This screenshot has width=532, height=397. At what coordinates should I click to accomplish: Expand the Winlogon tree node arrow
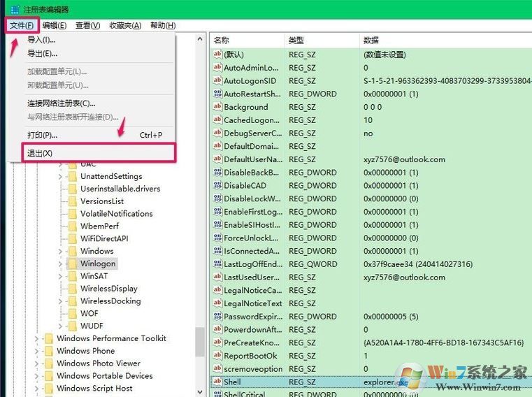click(x=61, y=264)
